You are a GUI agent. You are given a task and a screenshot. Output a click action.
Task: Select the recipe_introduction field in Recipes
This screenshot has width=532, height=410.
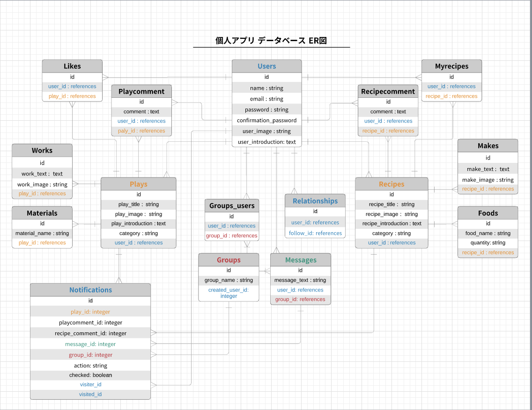pyautogui.click(x=391, y=223)
